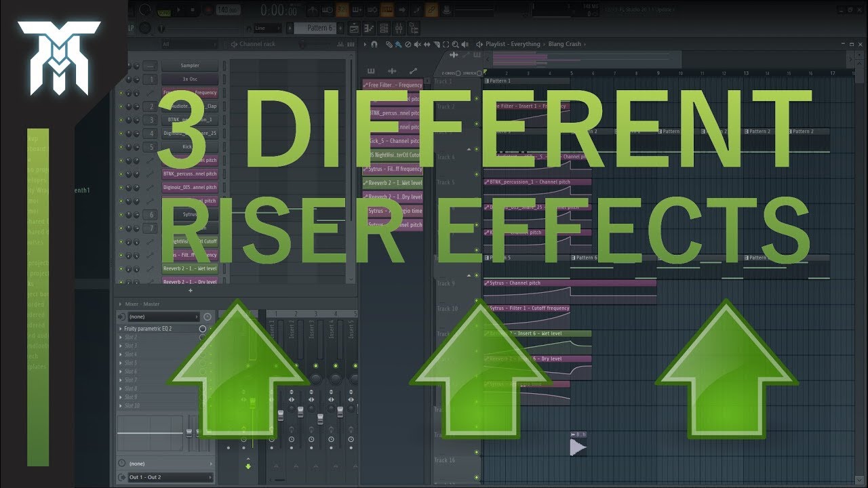This screenshot has height=488, width=868.
Task: Toggle the orange chain link icon
Action: 431,9
